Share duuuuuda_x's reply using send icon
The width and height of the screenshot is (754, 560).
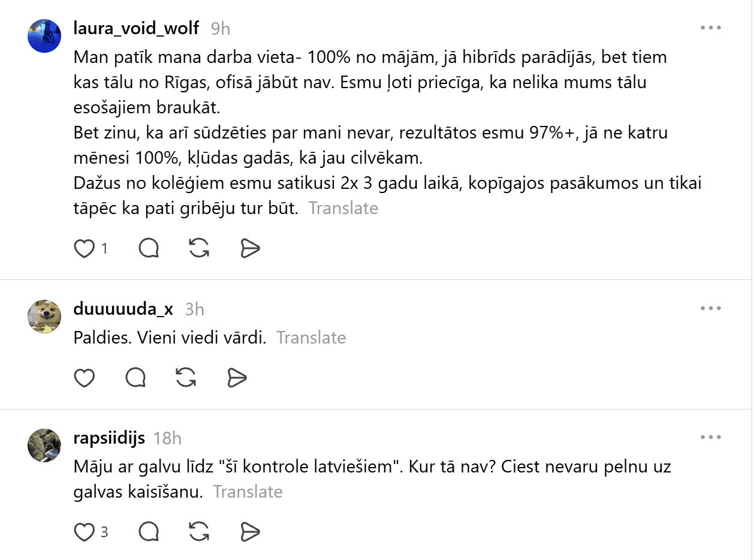click(237, 378)
